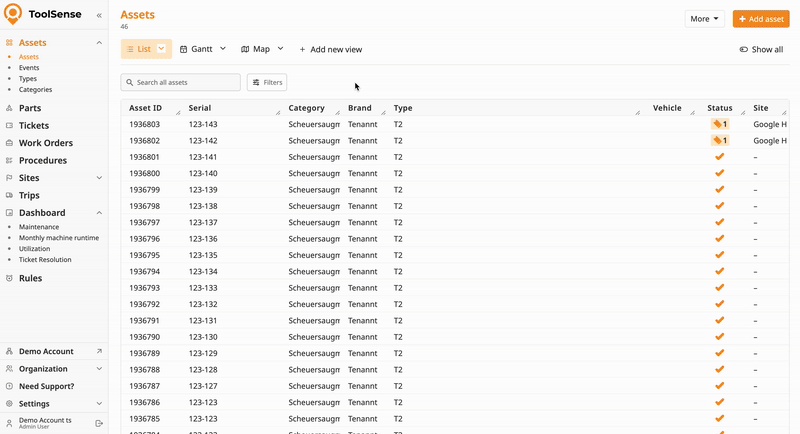The width and height of the screenshot is (800, 434).
Task: Click the Map view icon
Action: click(x=245, y=49)
